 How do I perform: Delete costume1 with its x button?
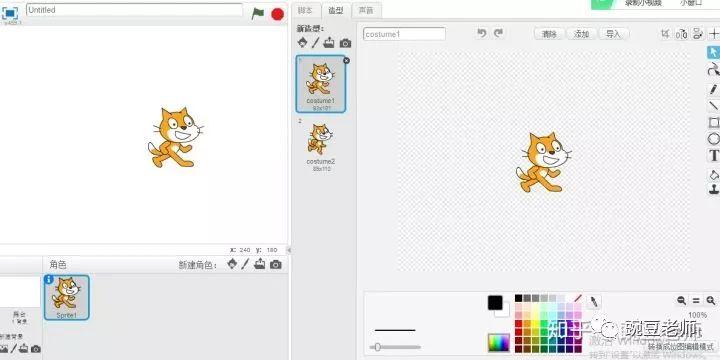[x=346, y=61]
